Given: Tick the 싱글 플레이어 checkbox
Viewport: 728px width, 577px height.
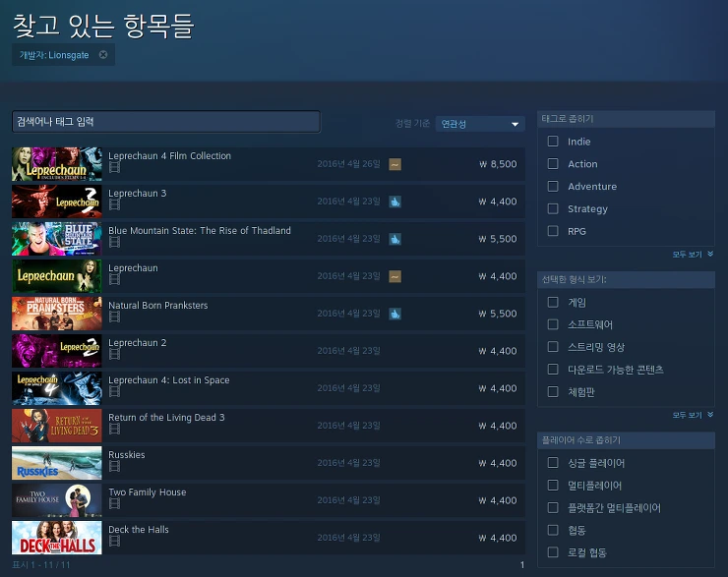Looking at the screenshot, I should click(x=553, y=462).
